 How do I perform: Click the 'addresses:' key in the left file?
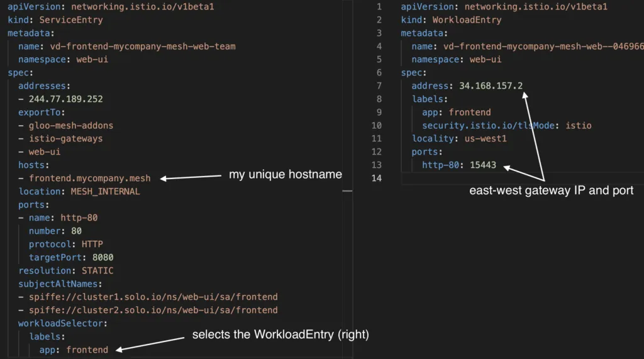point(45,86)
